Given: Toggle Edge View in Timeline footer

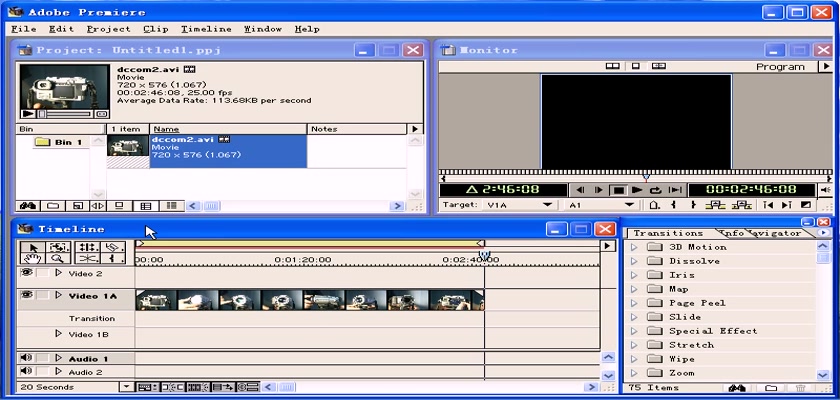Looking at the screenshot, I should coord(198,387).
